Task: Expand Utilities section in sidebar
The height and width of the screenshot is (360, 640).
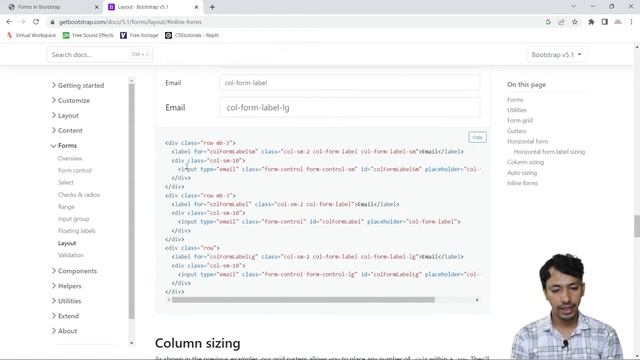Action: click(66, 301)
